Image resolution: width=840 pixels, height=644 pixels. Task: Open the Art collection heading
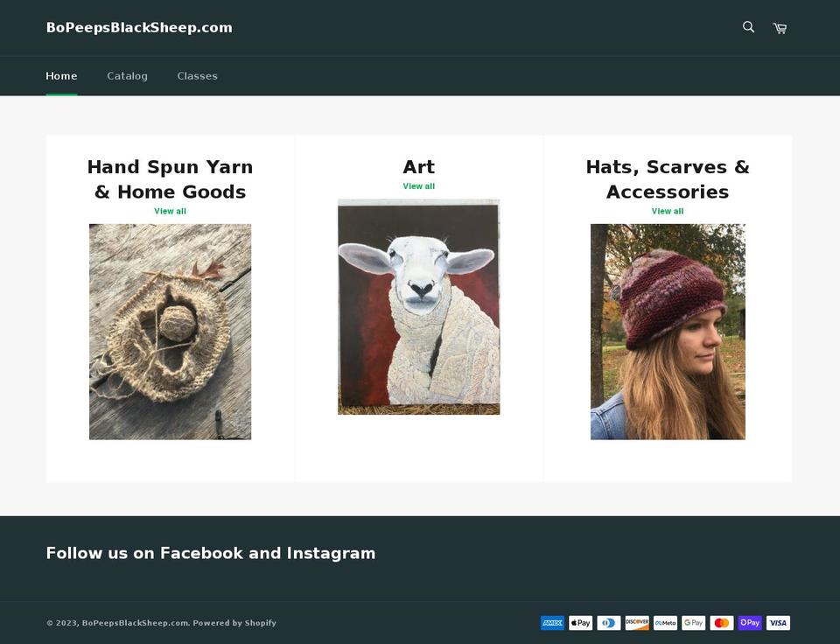[x=419, y=166]
